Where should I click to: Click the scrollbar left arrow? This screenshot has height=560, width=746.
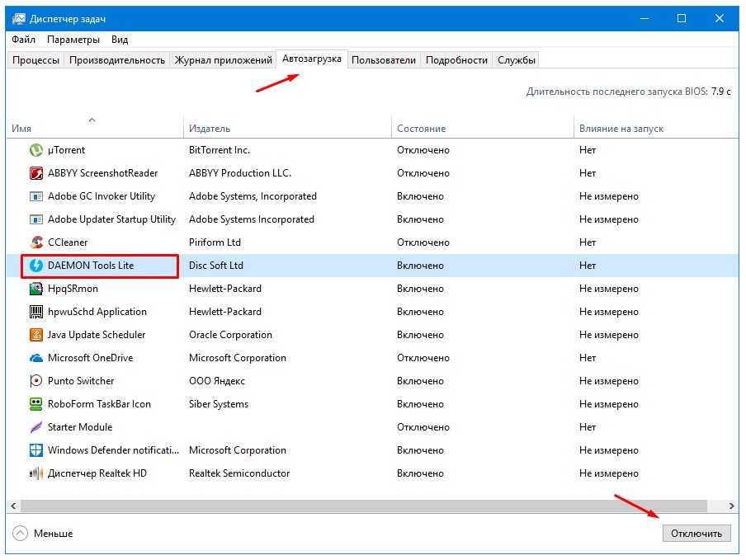pyautogui.click(x=13, y=506)
